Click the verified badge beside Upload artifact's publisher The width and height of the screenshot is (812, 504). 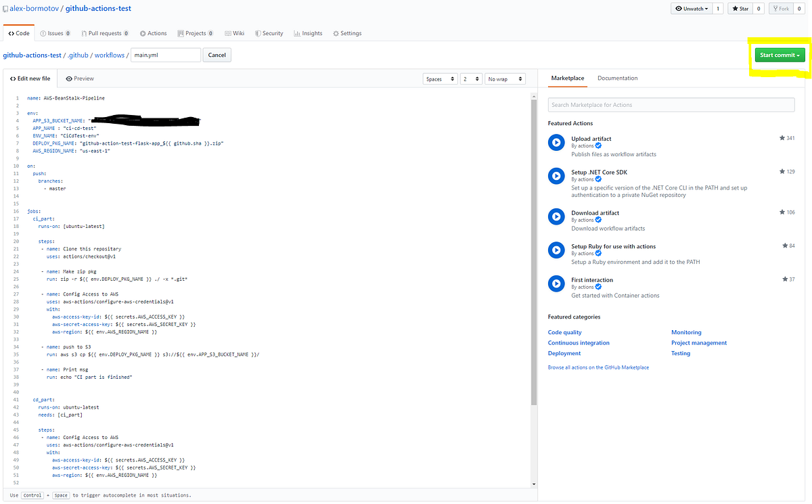[597, 145]
